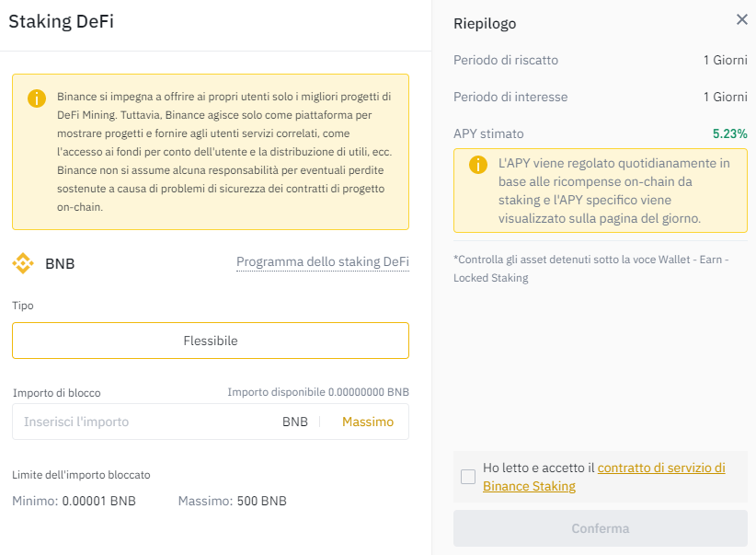The image size is (756, 555).
Task: Click the 1 Giorni value for Periodo di riscatto
Action: coord(725,61)
